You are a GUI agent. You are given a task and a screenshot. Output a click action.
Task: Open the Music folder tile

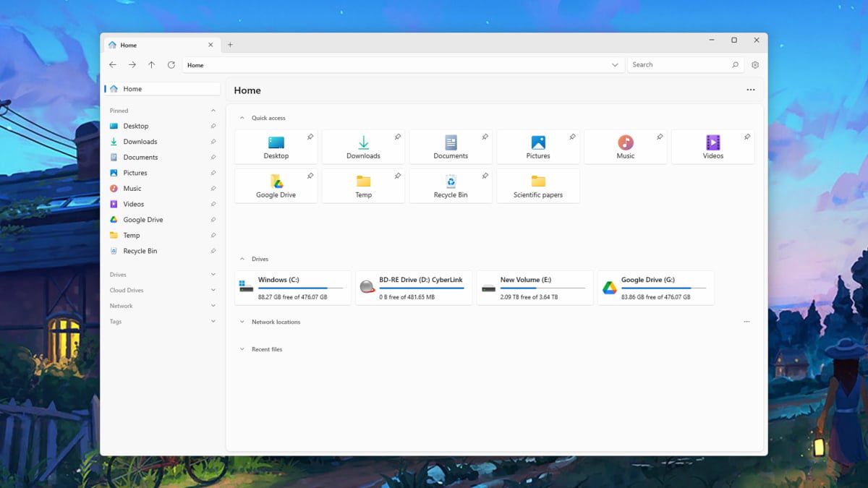click(x=625, y=147)
